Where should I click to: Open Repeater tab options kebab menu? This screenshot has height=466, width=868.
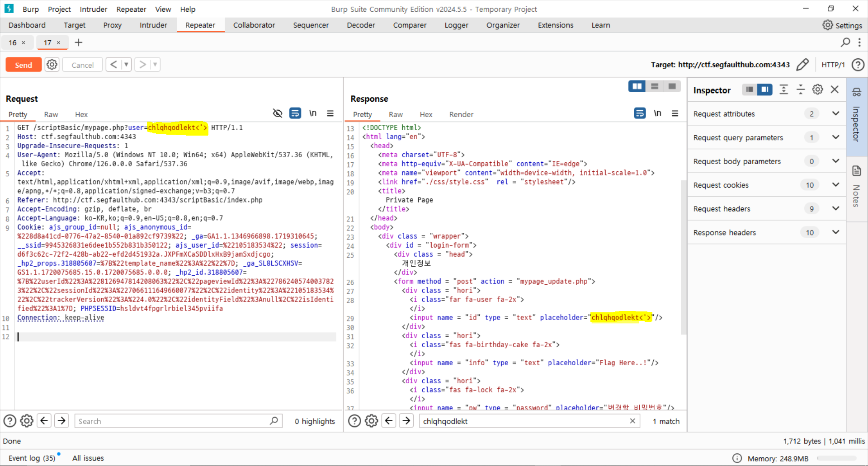859,42
